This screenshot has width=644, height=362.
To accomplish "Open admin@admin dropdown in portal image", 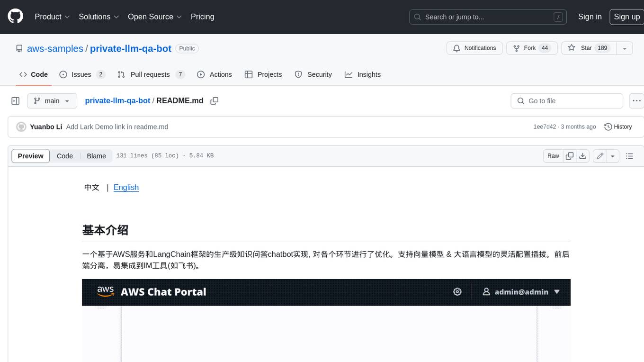I will [x=521, y=292].
